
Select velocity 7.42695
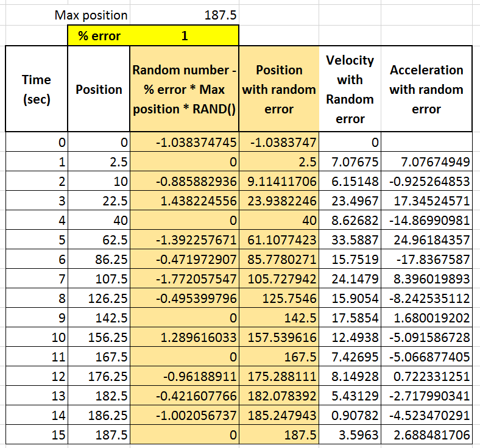[350, 357]
